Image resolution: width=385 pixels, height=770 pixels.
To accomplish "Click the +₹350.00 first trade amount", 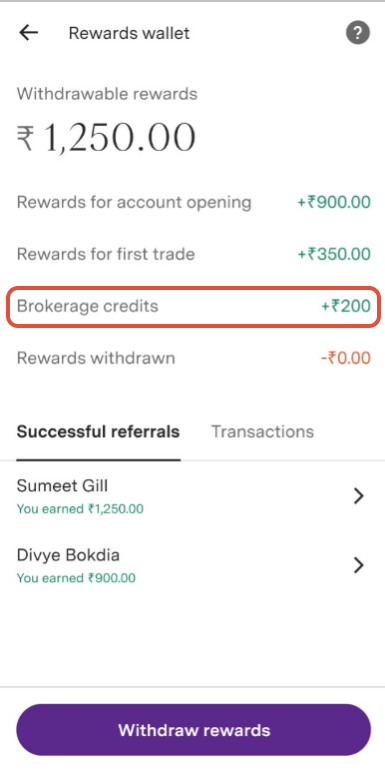I will click(x=334, y=254).
